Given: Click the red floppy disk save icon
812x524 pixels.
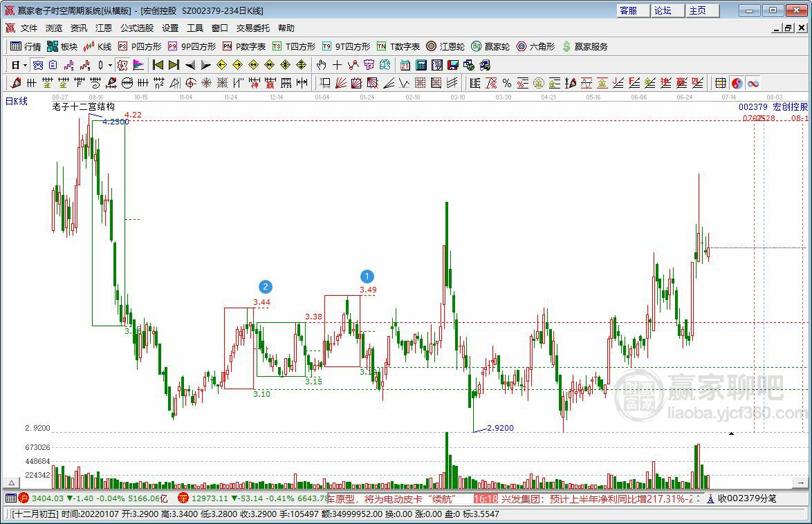Looking at the screenshot, I should (x=453, y=65).
